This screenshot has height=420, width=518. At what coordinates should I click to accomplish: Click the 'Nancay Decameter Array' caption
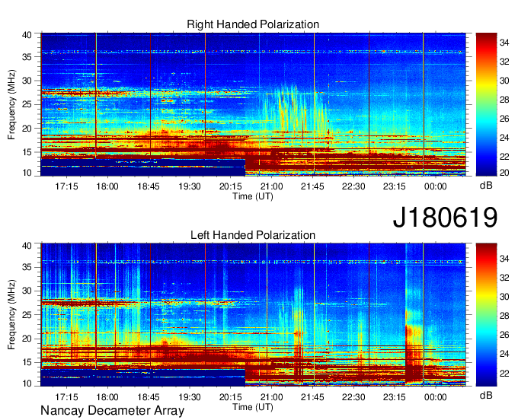pyautogui.click(x=112, y=411)
